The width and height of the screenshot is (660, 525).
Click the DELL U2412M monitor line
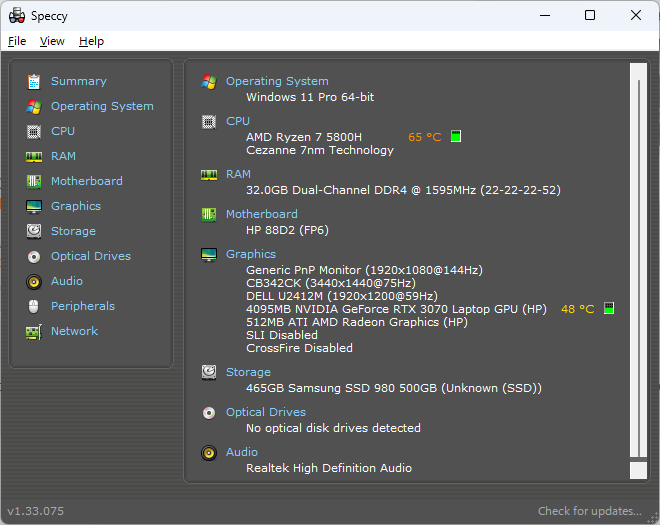(x=342, y=296)
